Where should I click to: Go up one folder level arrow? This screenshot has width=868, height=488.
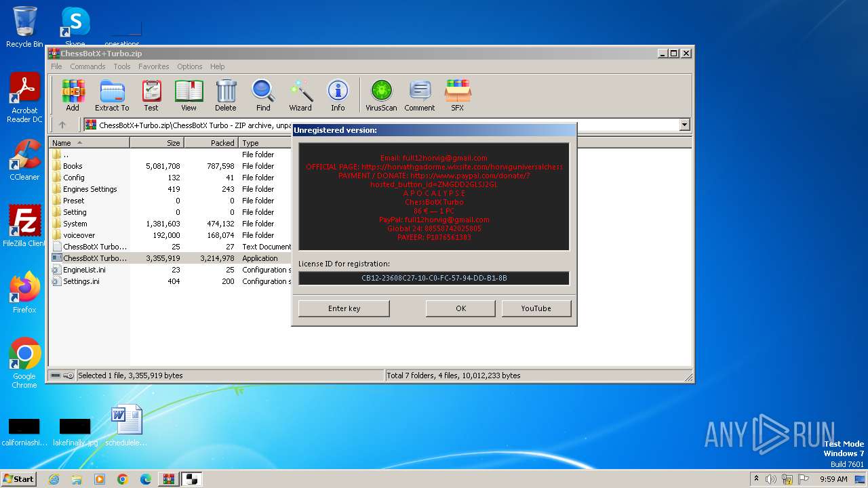pos(62,125)
